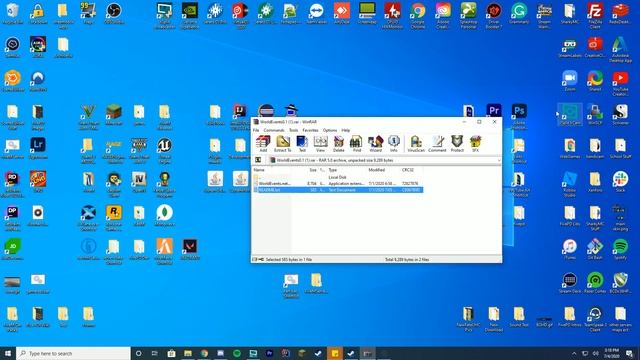The height and width of the screenshot is (360, 640).
Task: Select the Zoom desktop icon
Action: click(x=569, y=81)
